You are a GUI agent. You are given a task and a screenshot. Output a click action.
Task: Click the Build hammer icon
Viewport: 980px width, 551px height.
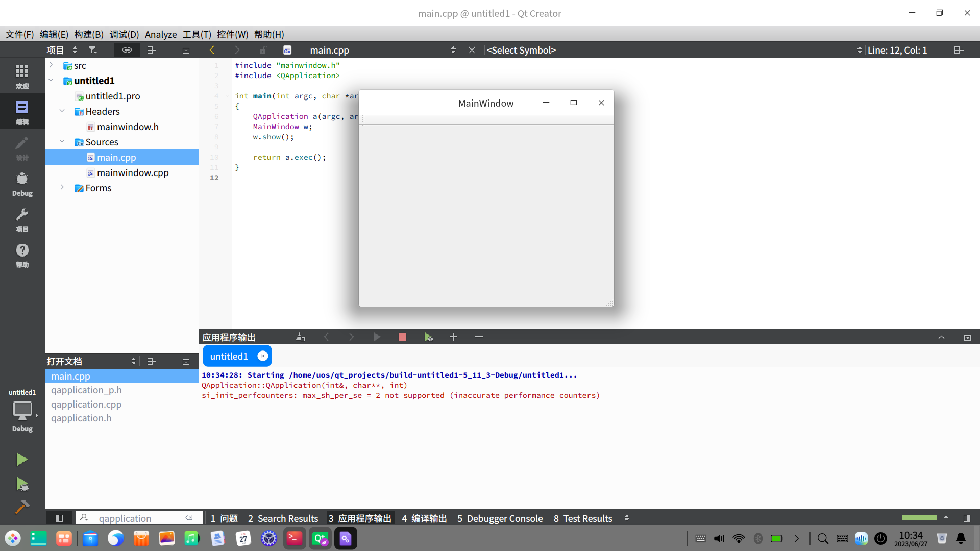coord(21,507)
